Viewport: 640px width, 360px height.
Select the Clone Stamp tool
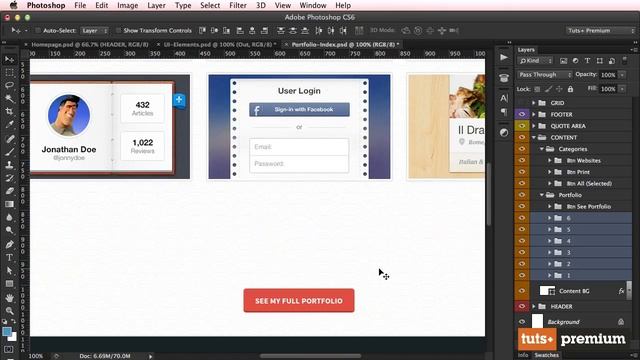click(9, 165)
